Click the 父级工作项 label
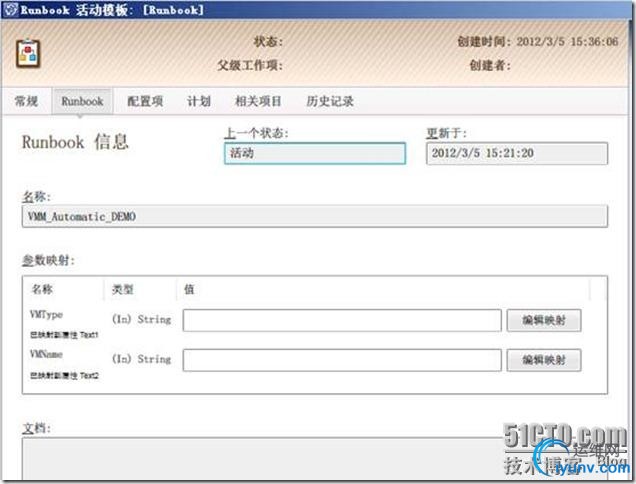This screenshot has height=484, width=636. [249, 65]
